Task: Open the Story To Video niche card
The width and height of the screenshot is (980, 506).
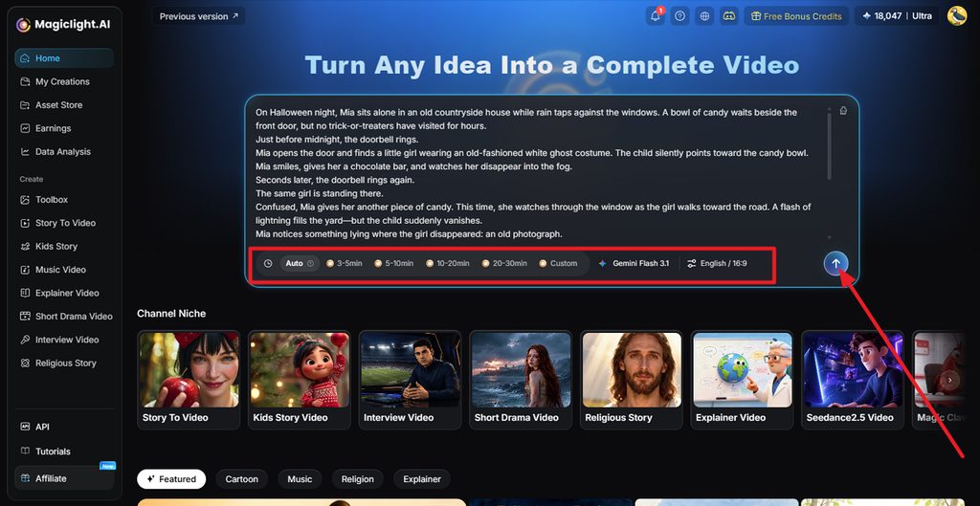Action: 189,380
